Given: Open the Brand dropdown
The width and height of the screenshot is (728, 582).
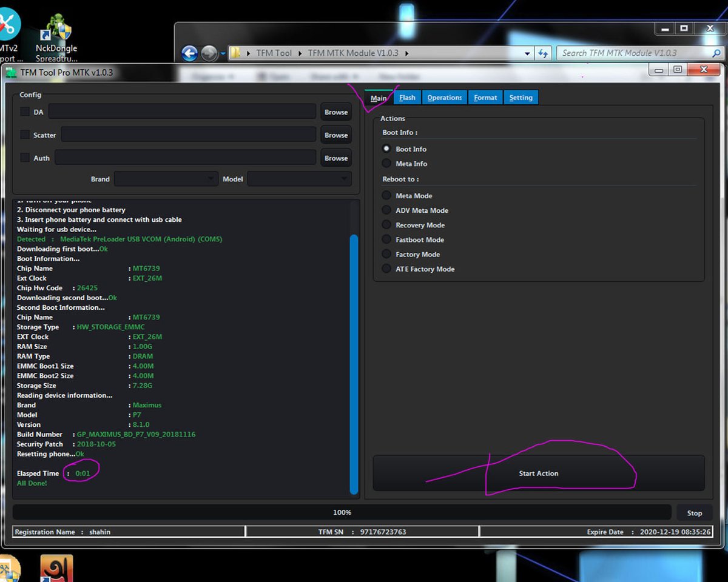Looking at the screenshot, I should coord(166,179).
